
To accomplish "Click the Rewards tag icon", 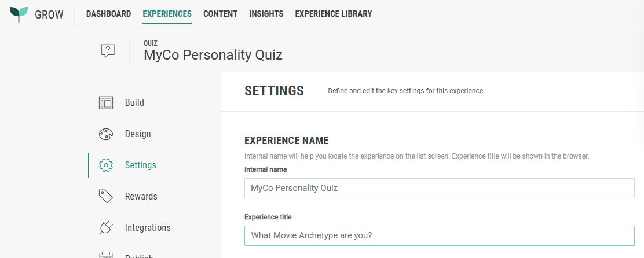I will (105, 197).
